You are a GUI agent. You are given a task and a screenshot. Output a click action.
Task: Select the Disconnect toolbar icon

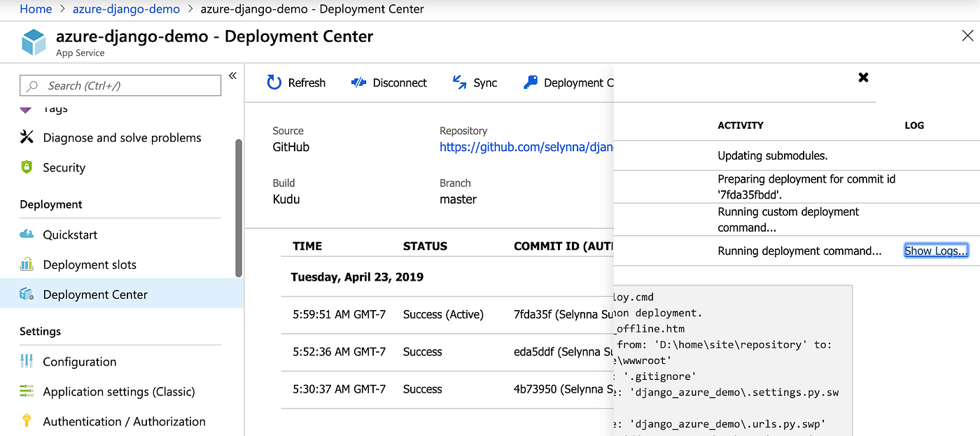pyautogui.click(x=358, y=82)
